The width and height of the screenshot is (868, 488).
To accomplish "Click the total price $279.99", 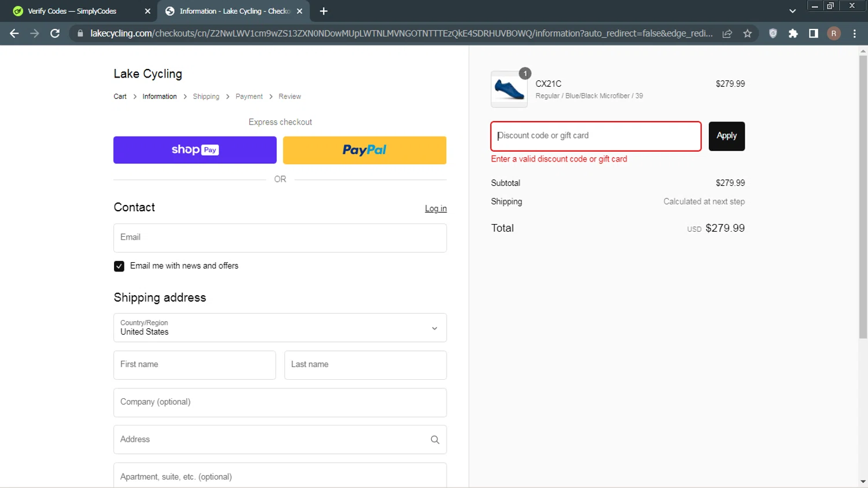I will pos(725,228).
